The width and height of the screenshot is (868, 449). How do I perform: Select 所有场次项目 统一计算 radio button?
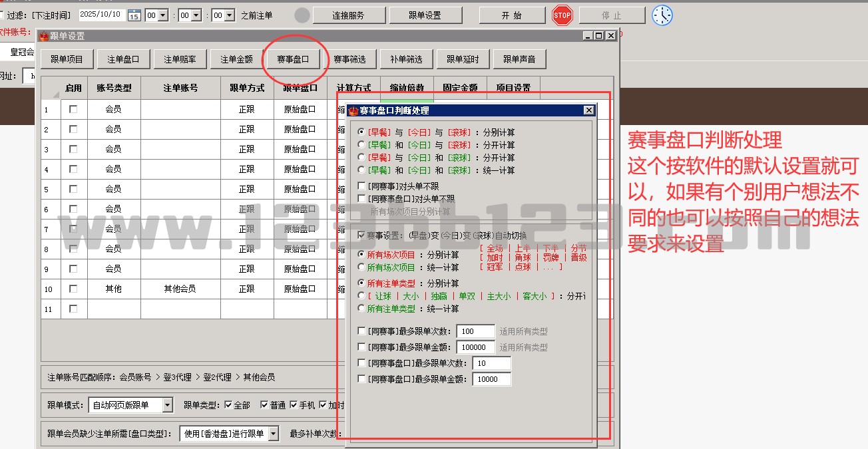361,267
